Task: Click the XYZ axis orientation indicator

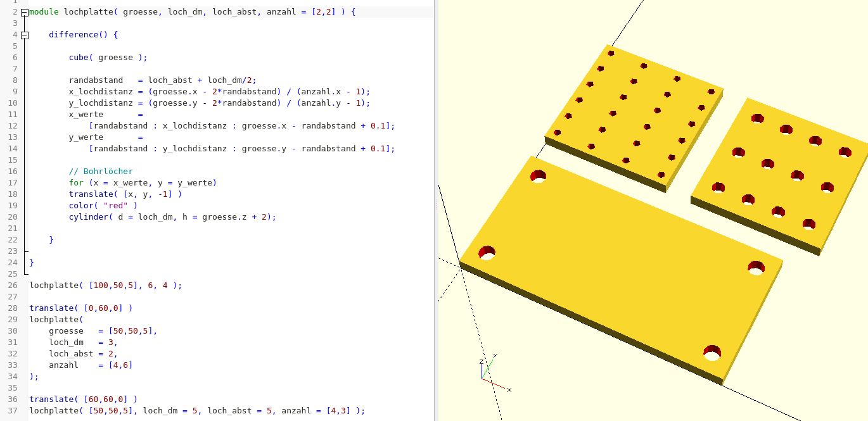Action: point(492,372)
